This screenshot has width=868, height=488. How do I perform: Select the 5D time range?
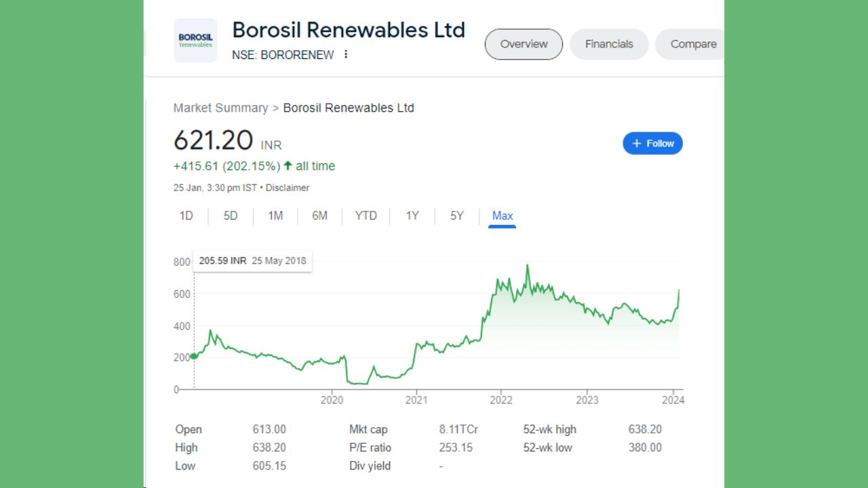231,216
